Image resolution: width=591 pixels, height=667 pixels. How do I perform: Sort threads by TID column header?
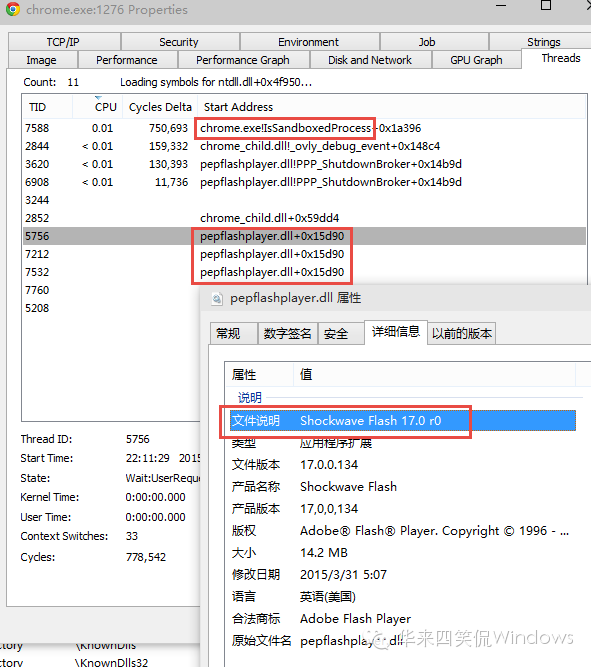coord(47,107)
